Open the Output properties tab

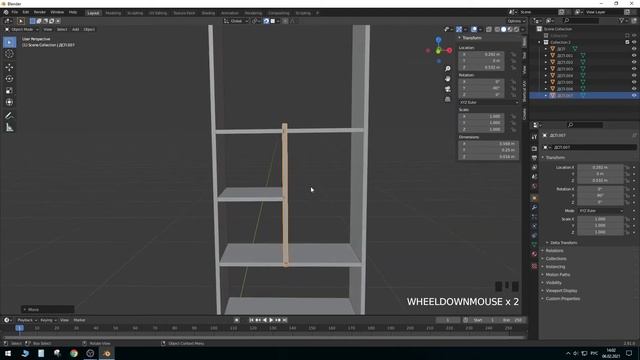tap(534, 158)
